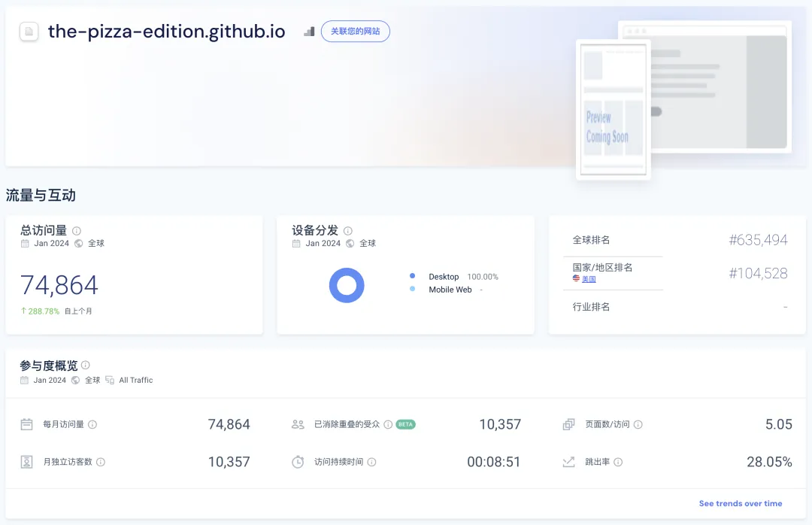Screen dimensions: 812x525
Task: Click the Mobile Web legend dot
Action: coord(413,290)
